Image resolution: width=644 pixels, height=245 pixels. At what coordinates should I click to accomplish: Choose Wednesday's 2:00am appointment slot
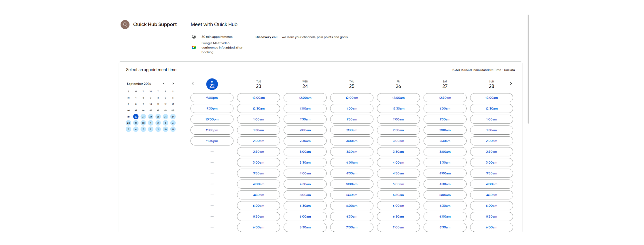click(x=305, y=130)
